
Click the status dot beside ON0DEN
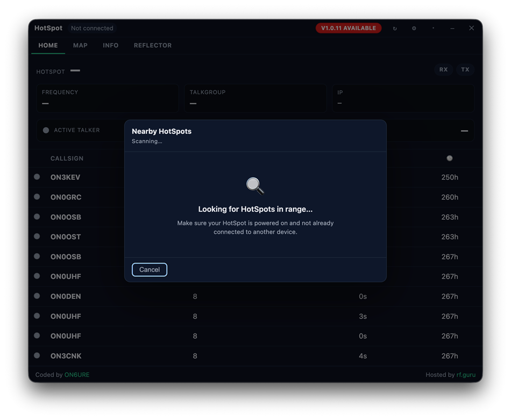point(37,296)
